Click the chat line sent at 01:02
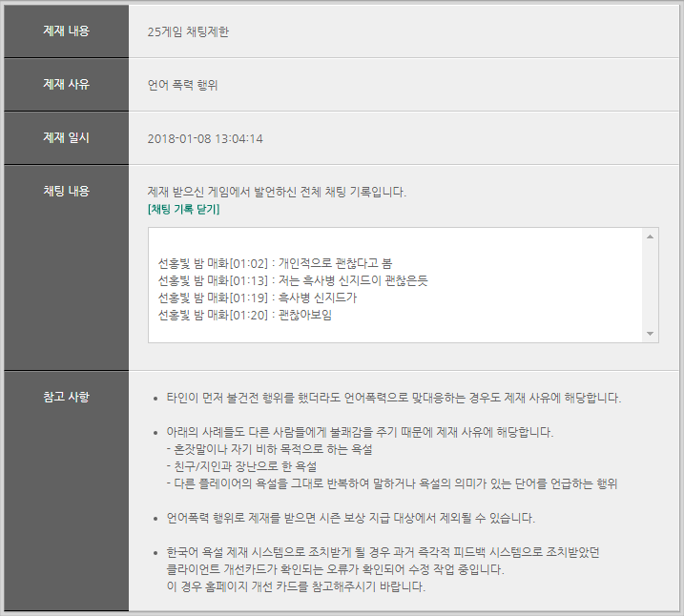The width and height of the screenshot is (684, 616). (x=275, y=261)
